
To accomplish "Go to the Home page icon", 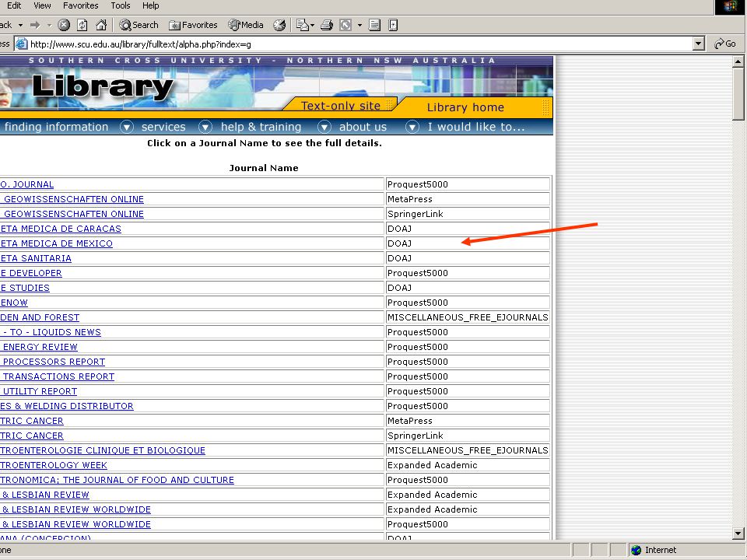I will point(101,25).
